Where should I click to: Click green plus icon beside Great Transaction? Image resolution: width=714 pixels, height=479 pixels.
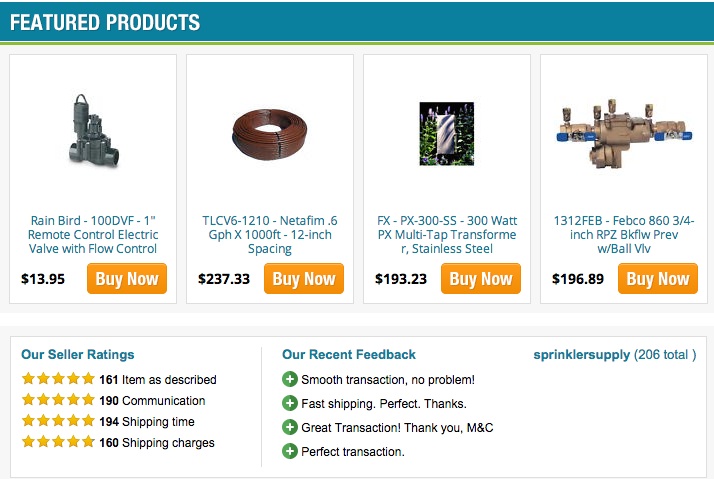290,427
